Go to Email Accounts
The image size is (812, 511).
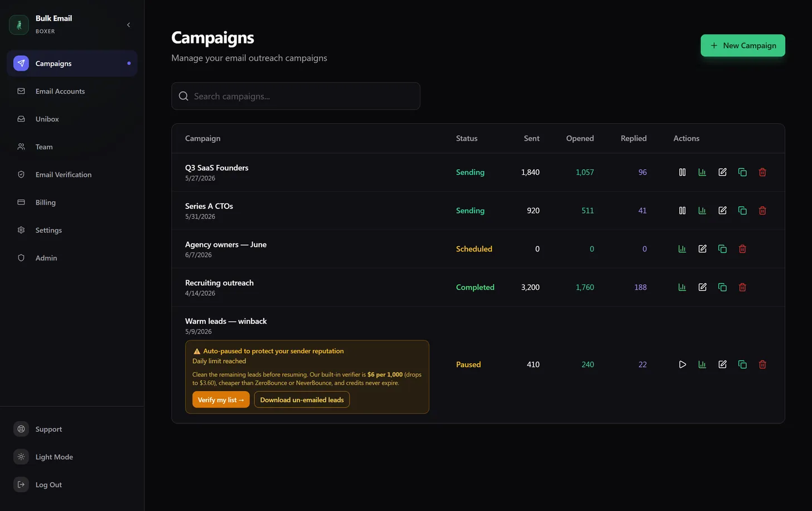pyautogui.click(x=72, y=91)
